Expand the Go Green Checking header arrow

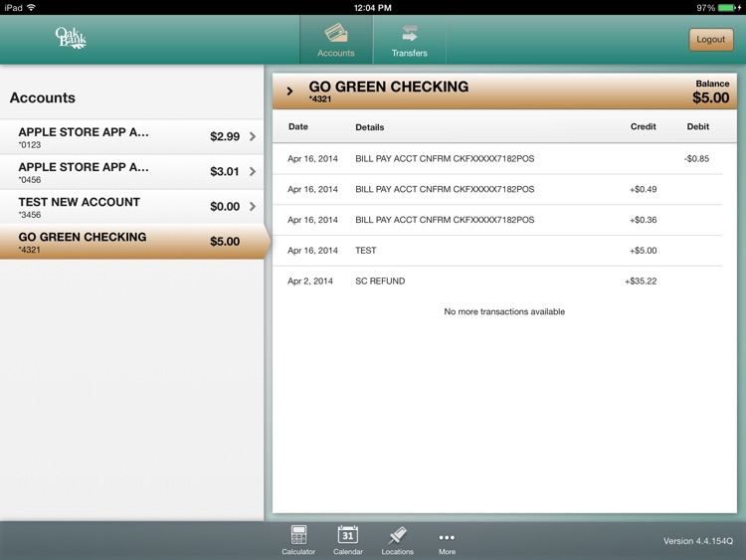pos(289,91)
